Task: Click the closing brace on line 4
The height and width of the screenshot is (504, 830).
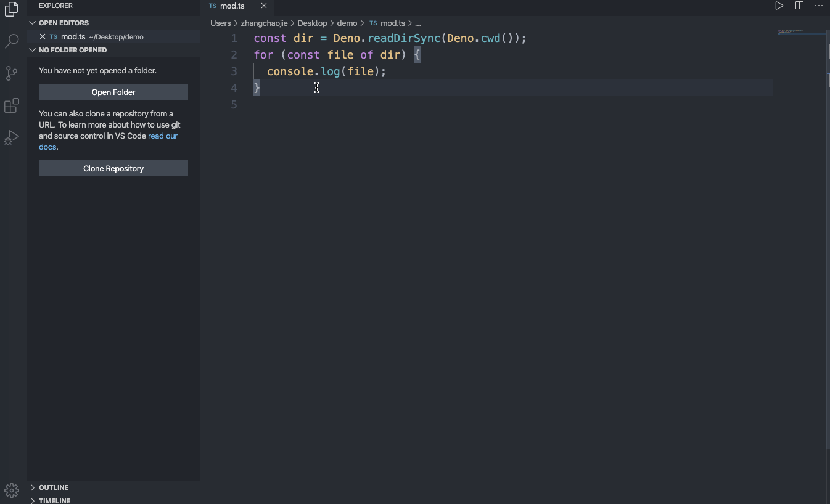Action: pos(257,88)
